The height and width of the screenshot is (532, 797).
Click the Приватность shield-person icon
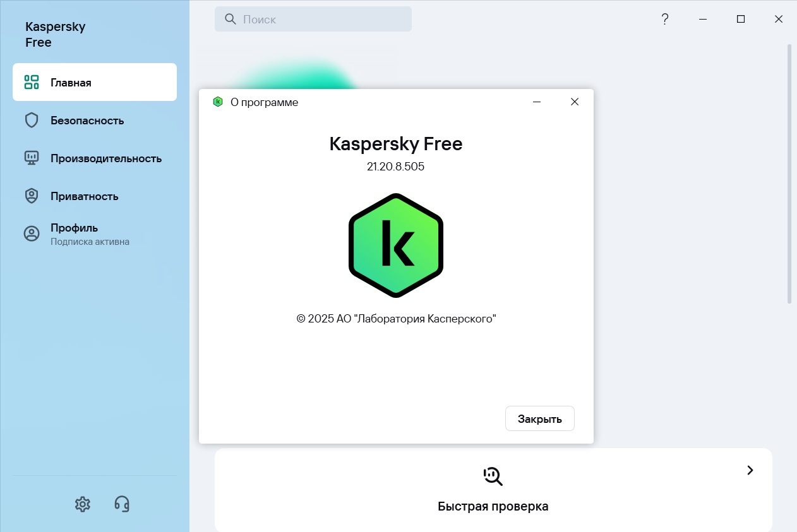(32, 196)
